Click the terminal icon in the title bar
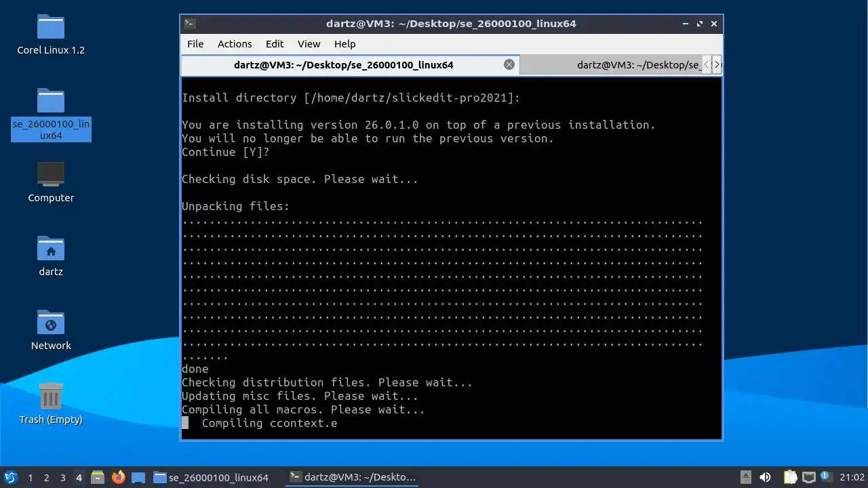The image size is (868, 488). pyautogui.click(x=190, y=23)
